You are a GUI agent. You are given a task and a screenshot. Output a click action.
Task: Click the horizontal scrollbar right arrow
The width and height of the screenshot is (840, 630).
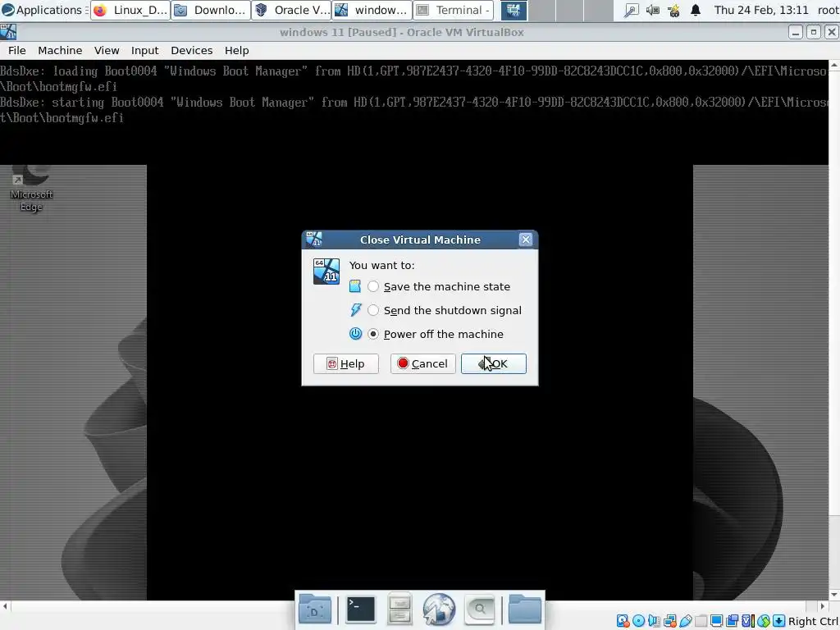click(823, 606)
